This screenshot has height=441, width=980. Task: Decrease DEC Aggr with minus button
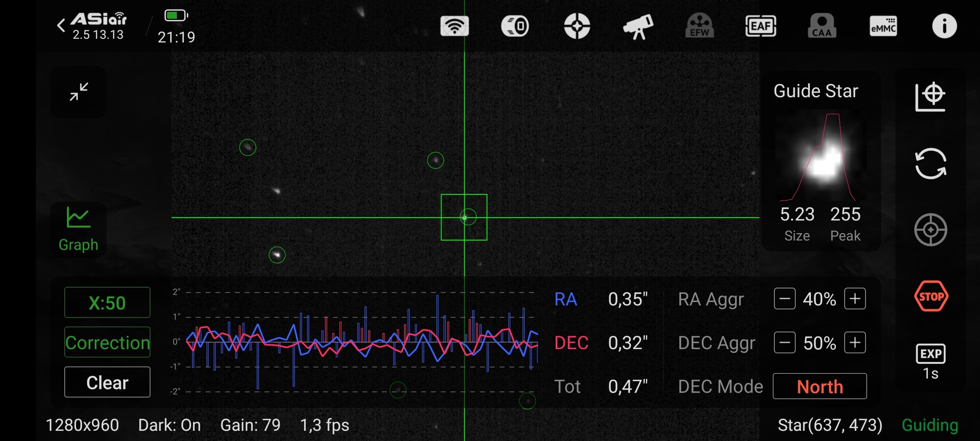(785, 342)
